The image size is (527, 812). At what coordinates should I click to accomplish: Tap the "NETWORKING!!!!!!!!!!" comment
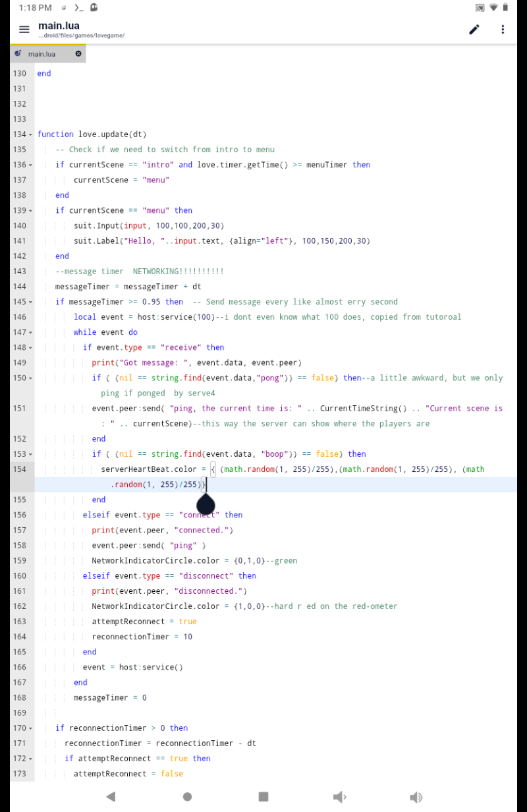point(178,271)
